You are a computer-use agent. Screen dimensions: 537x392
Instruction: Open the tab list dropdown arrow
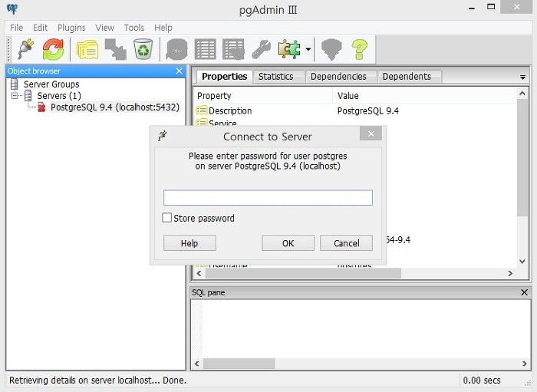(x=522, y=77)
